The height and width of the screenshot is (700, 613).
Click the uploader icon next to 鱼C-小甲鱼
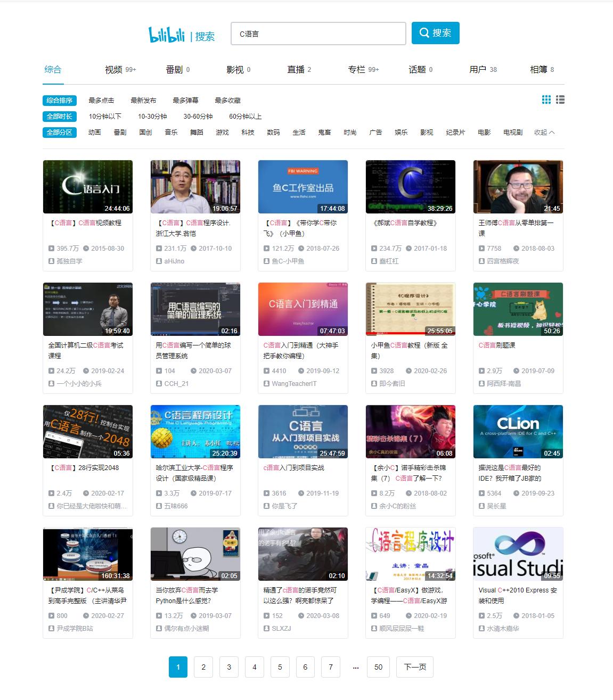coord(266,261)
